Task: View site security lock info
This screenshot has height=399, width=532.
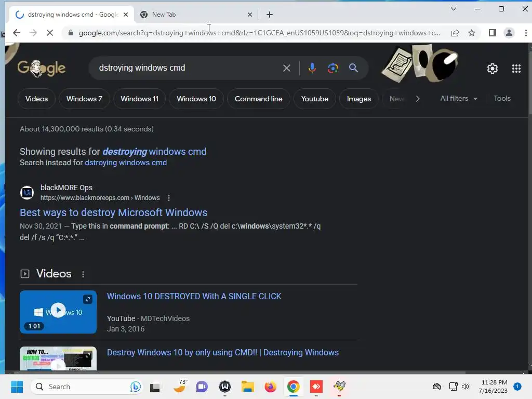Action: (x=70, y=33)
